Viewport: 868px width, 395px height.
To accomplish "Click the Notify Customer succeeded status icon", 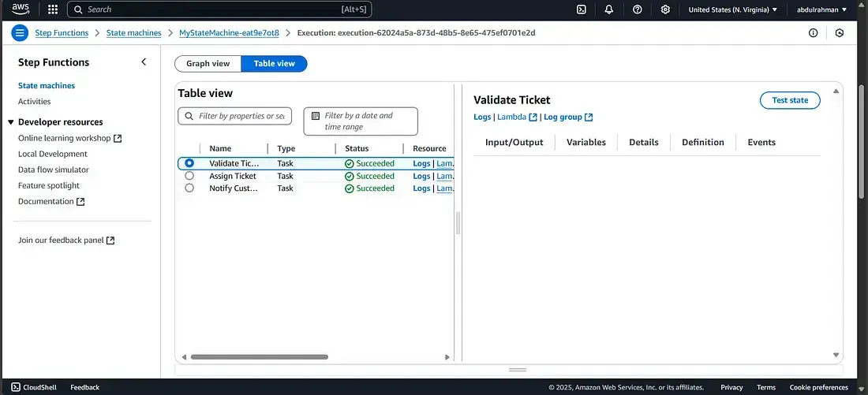I will pyautogui.click(x=350, y=188).
